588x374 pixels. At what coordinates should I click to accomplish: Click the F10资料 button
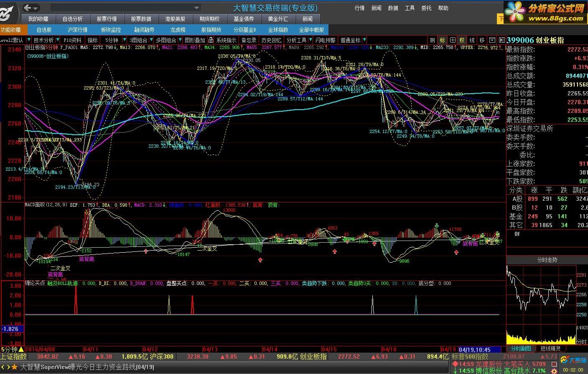[x=73, y=40]
